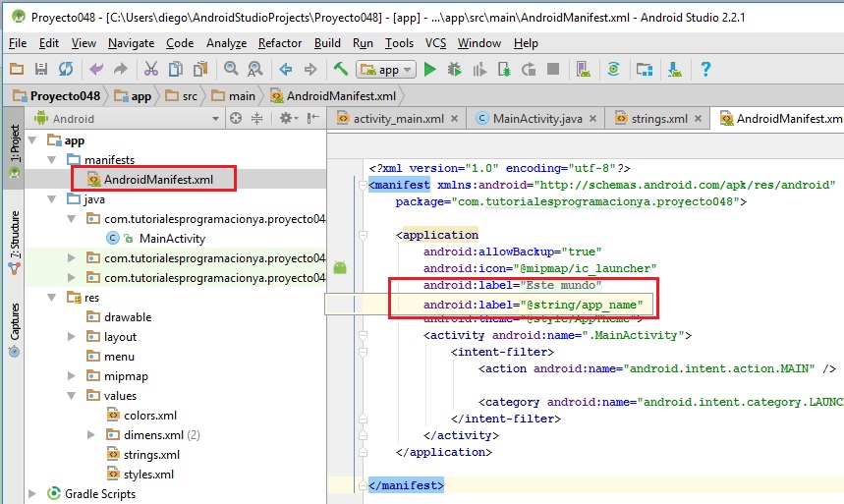
Task: Expand the mipmap folder node
Action: 71,376
